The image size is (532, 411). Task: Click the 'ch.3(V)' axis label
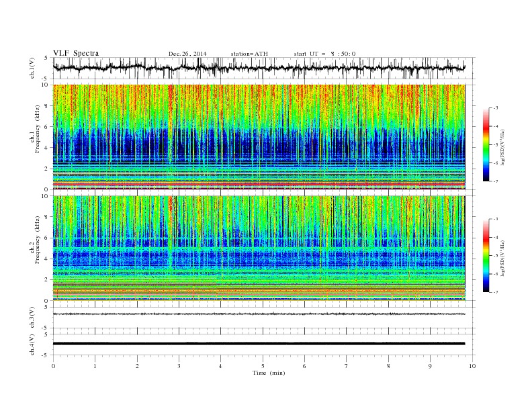(x=32, y=318)
